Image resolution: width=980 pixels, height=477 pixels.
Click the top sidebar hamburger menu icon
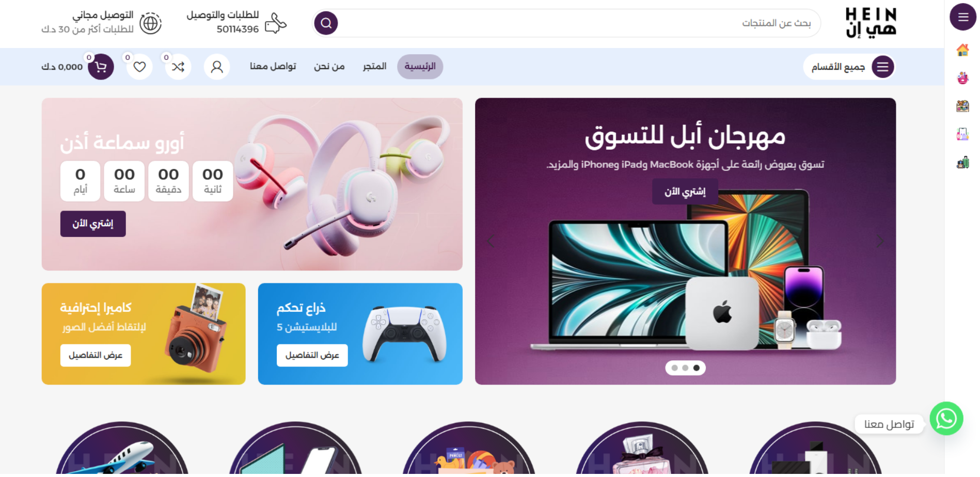[963, 17]
